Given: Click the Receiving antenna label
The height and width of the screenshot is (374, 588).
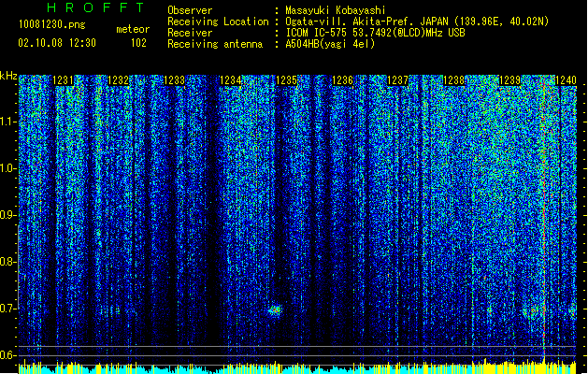Looking at the screenshot, I should click(x=215, y=44).
